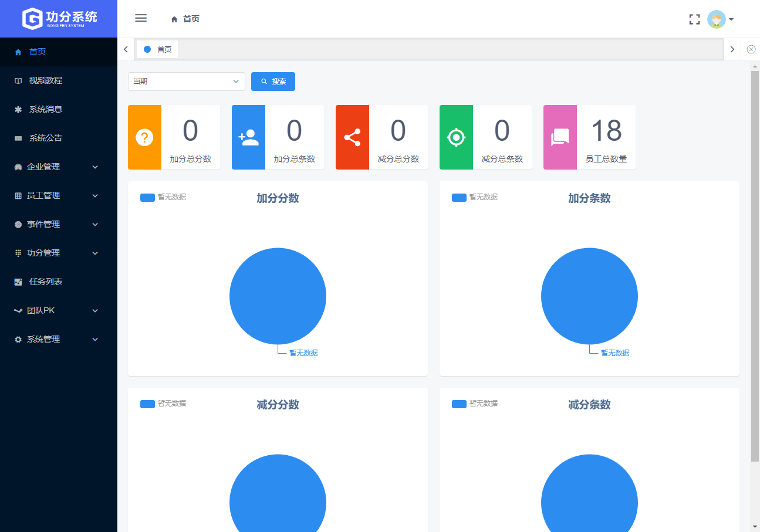Click the 减分总条数 card label
Image resolution: width=760 pixels, height=532 pixels.
(x=502, y=159)
